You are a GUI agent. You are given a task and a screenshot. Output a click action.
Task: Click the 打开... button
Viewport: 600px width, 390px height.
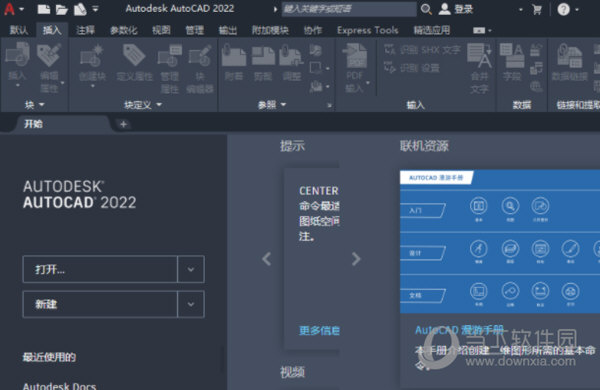point(100,269)
